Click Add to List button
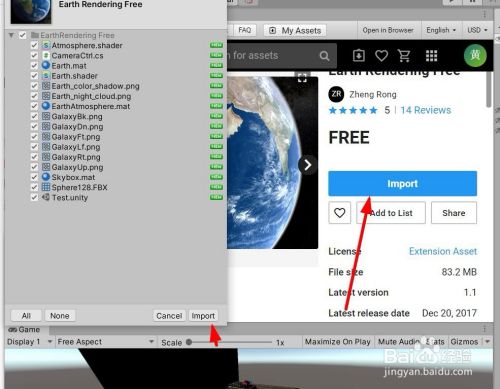 pyautogui.click(x=391, y=213)
